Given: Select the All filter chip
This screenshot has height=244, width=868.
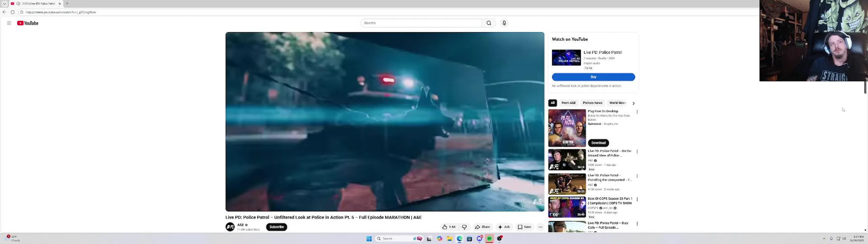Looking at the screenshot, I should pyautogui.click(x=553, y=103).
